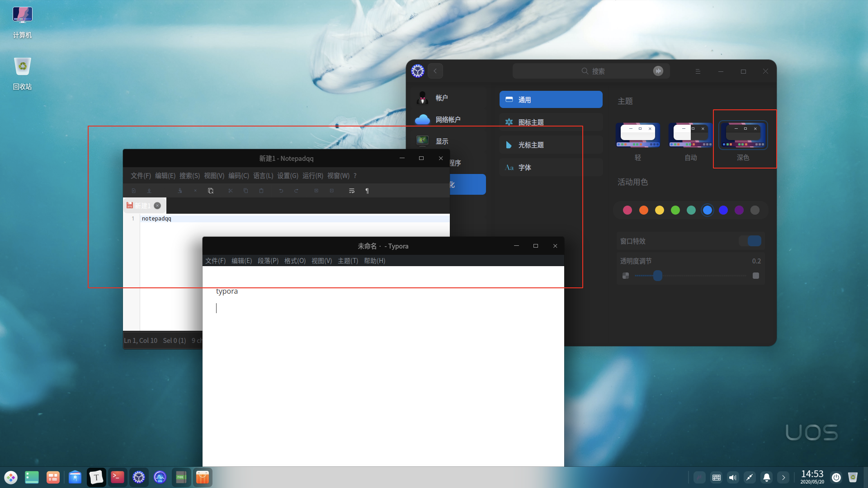Click the volume icon in the taskbar
This screenshot has height=488, width=868.
click(733, 477)
